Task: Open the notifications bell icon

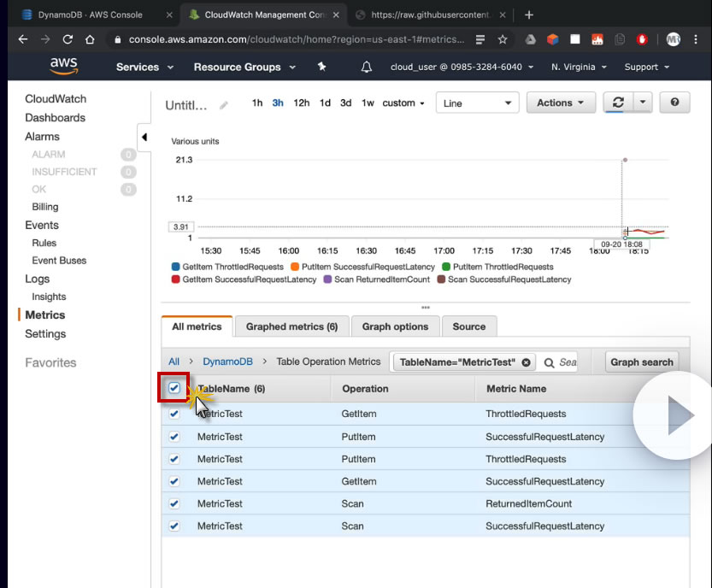Action: point(367,67)
